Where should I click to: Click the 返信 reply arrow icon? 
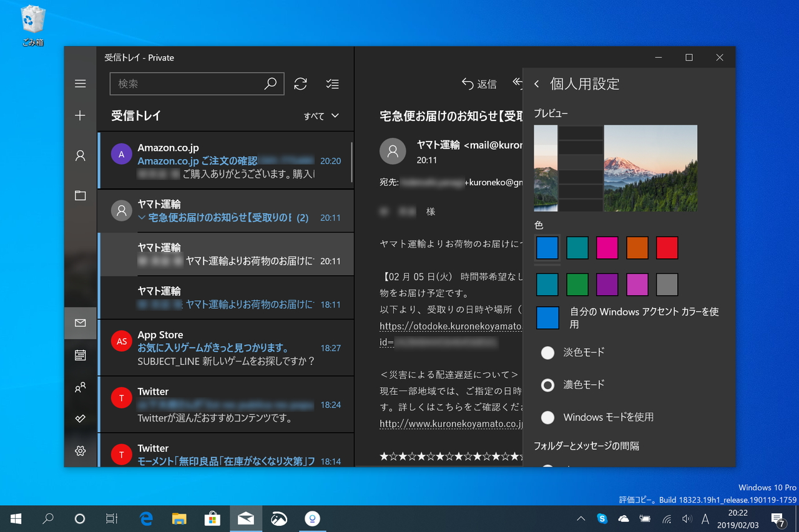coord(468,84)
